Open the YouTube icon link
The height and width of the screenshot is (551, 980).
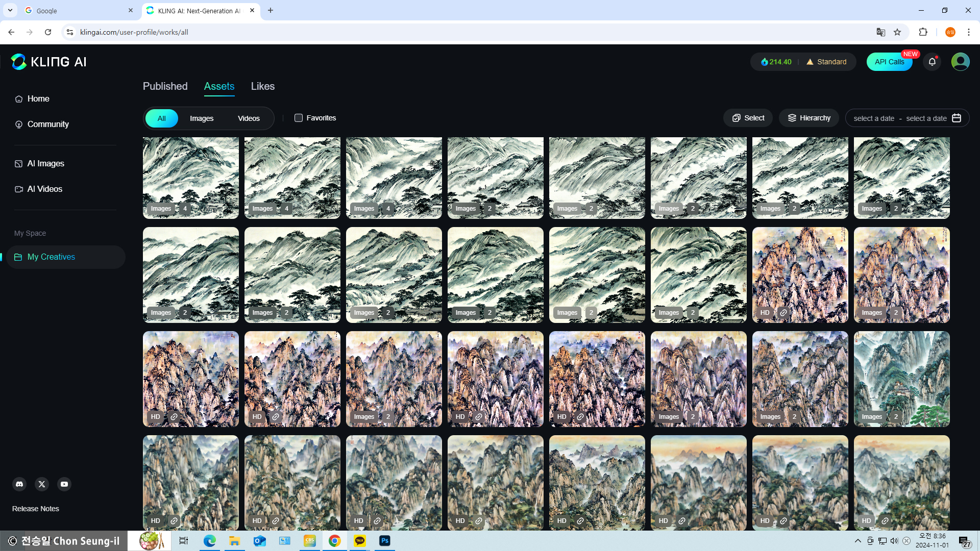pos(64,484)
